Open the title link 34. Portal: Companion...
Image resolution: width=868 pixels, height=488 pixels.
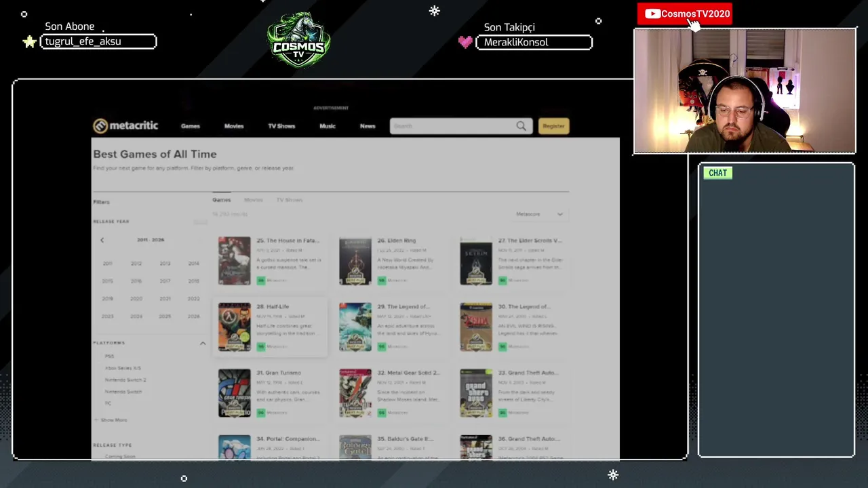coord(288,439)
